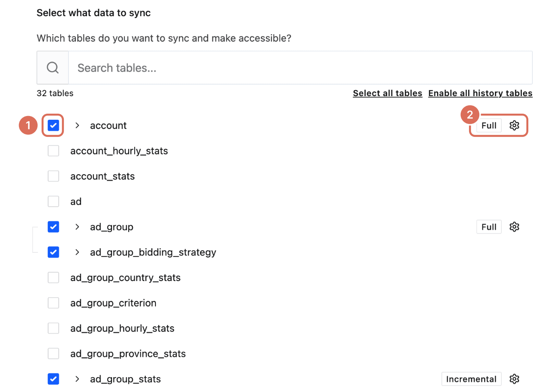Uncheck the ad_group checkbox
This screenshot has width=544, height=392.
(x=54, y=227)
